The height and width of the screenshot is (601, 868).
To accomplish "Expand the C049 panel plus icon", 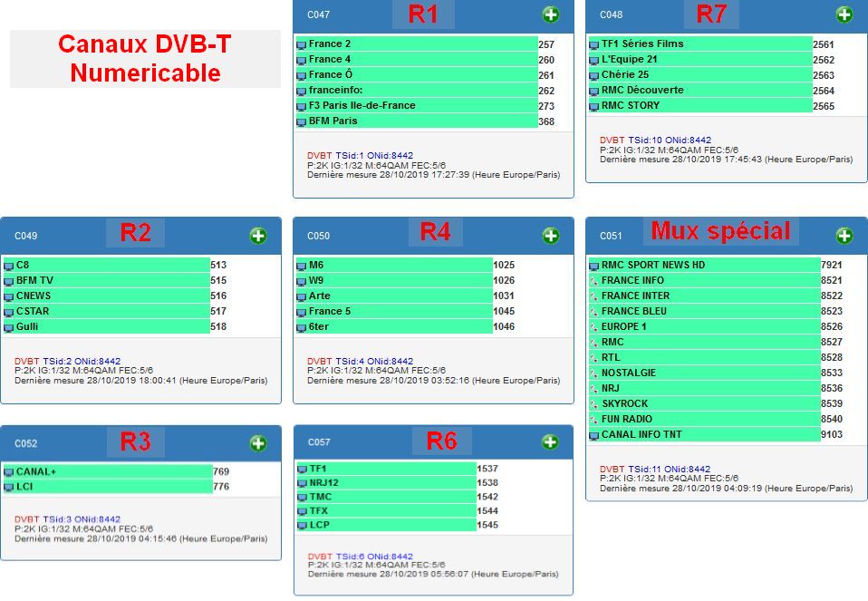I will pyautogui.click(x=258, y=236).
